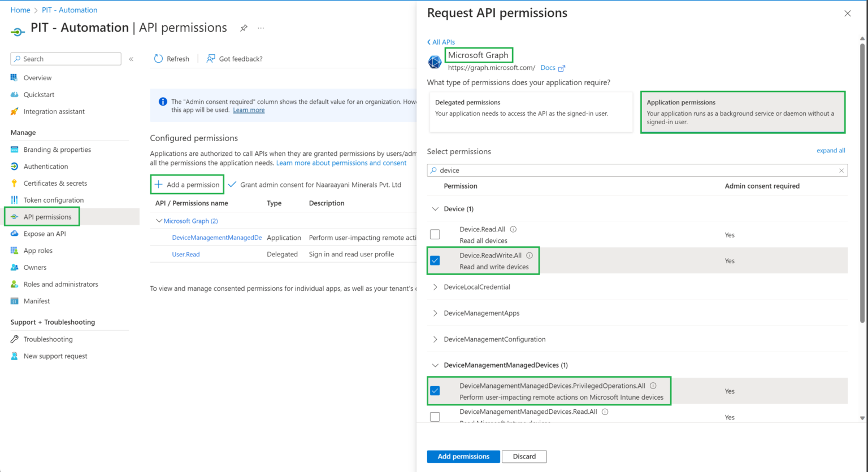View the app's Owners

36,267
